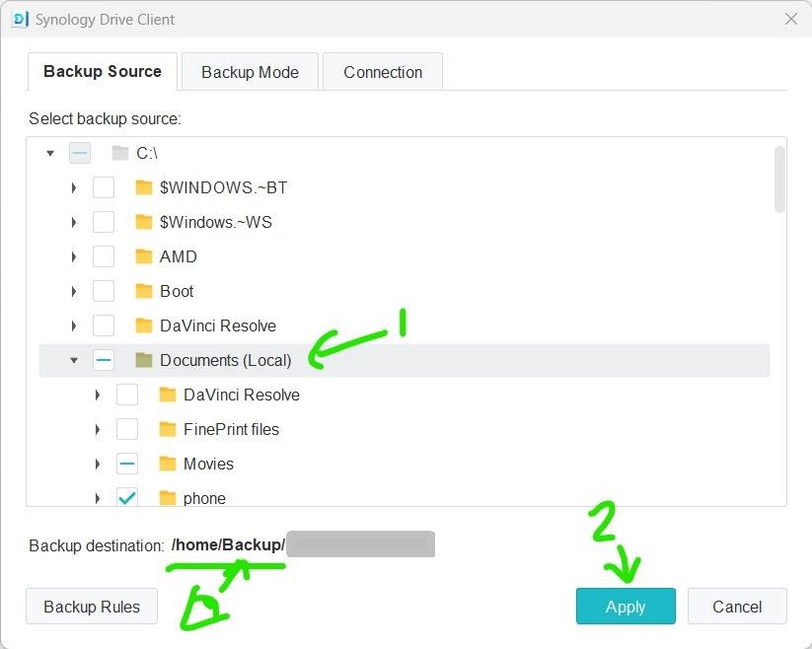
Task: Click the $WINDOWS.~BT folder icon
Action: 144,187
